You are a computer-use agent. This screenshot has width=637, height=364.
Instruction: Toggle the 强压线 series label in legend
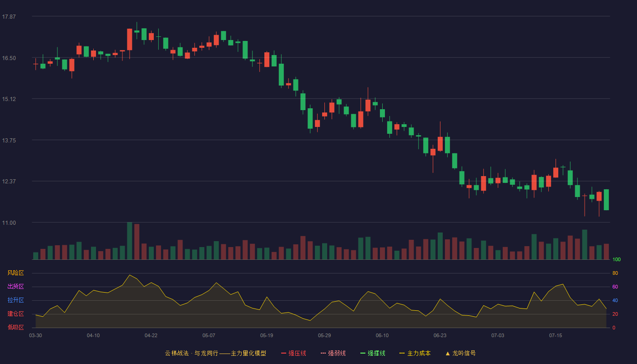point(297,353)
